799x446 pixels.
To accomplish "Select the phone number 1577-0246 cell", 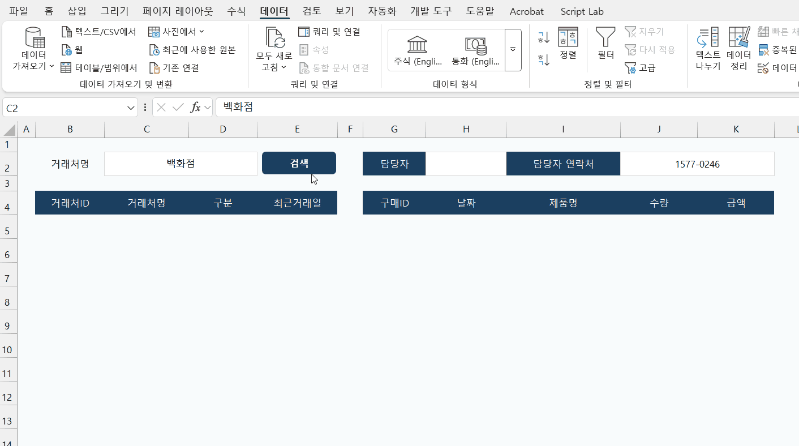I will pyautogui.click(x=697, y=164).
